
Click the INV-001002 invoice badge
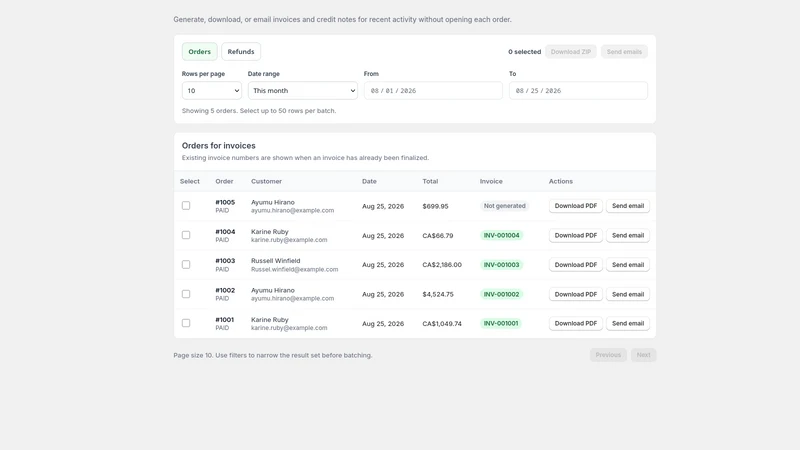click(x=502, y=294)
